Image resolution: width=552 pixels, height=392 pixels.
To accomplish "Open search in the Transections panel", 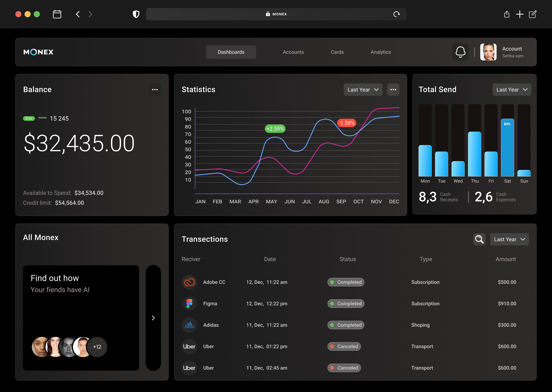I will pyautogui.click(x=479, y=239).
